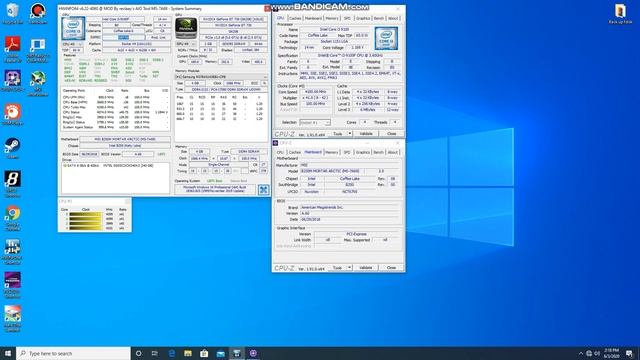Open About tab in the Motherboard CPU-Z window
This screenshot has width=640, height=360.
[x=393, y=152]
